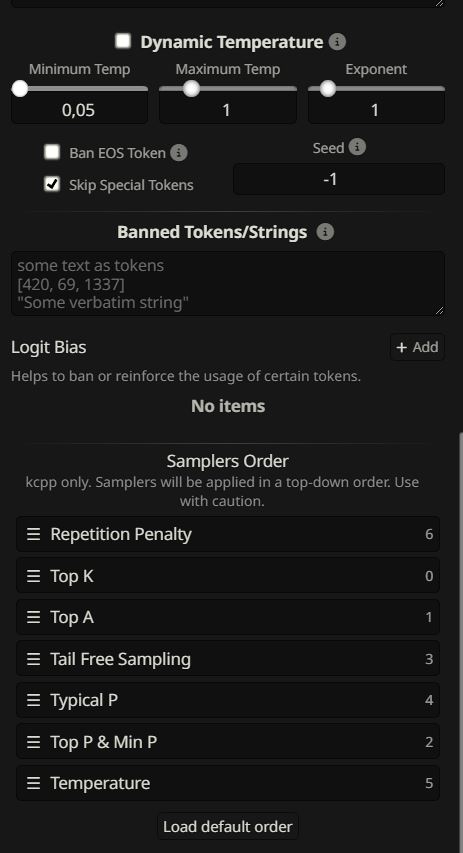Load default samplers order
This screenshot has width=463, height=853.
228,826
